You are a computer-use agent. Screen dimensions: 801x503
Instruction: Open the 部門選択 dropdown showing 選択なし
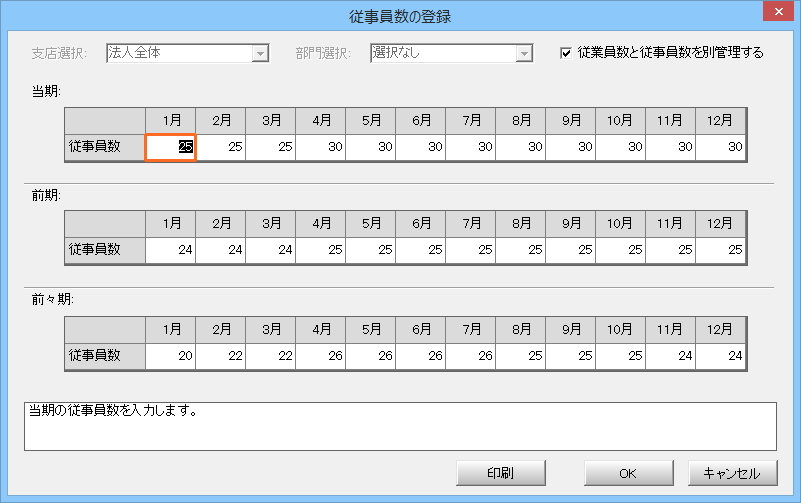(452, 53)
